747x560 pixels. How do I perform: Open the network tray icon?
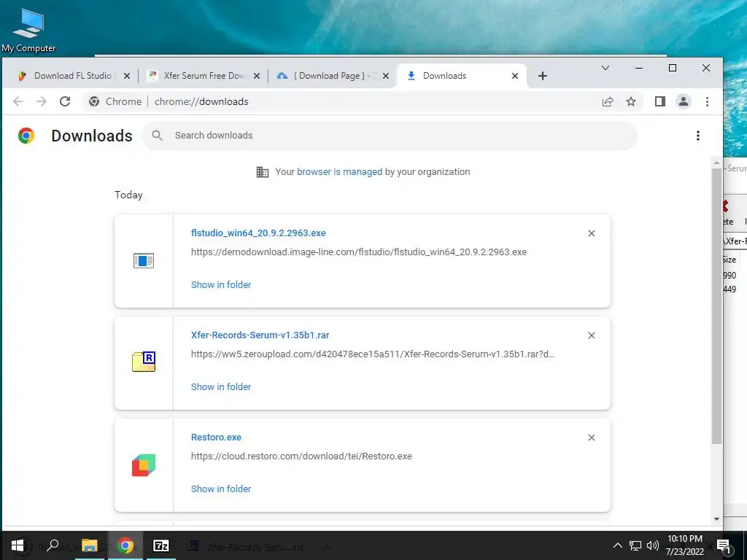635,545
